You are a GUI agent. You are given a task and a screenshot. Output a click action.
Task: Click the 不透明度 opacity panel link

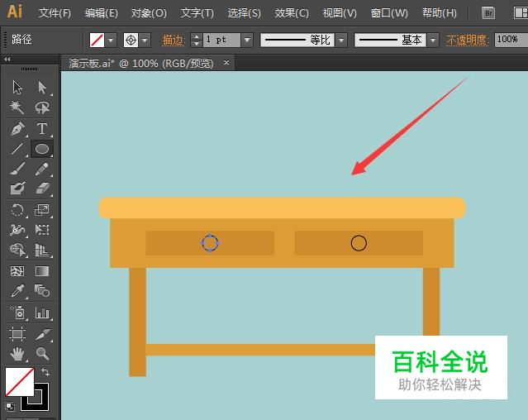pos(468,41)
